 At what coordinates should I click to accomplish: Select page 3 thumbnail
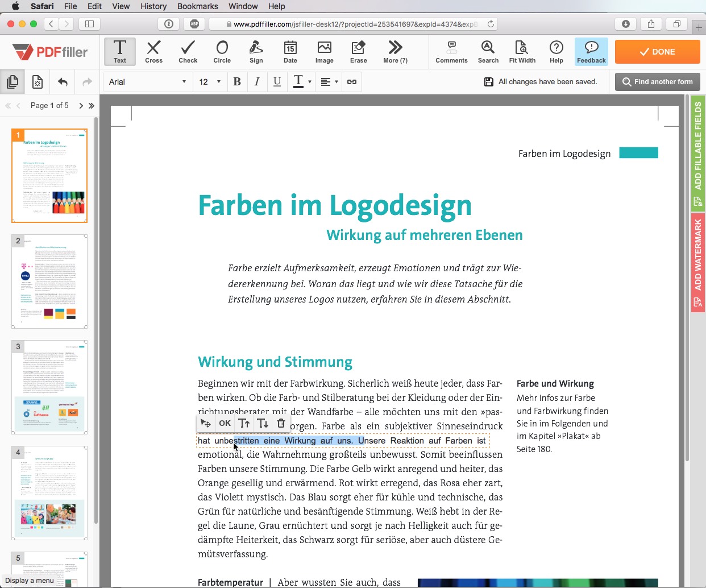point(49,387)
